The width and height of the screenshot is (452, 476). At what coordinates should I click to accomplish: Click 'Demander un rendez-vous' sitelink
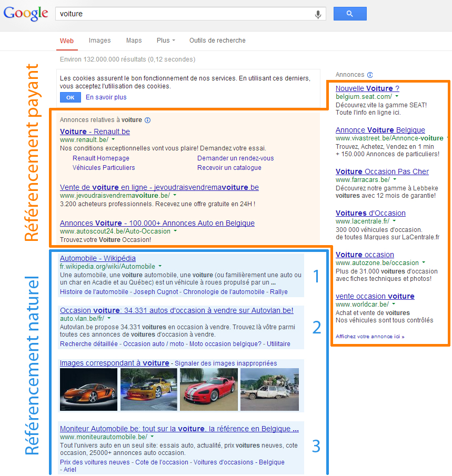(235, 158)
